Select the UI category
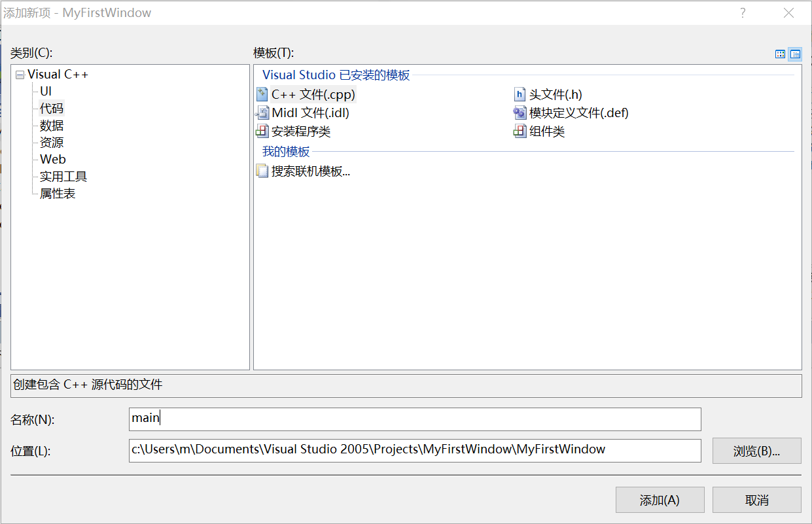 46,92
